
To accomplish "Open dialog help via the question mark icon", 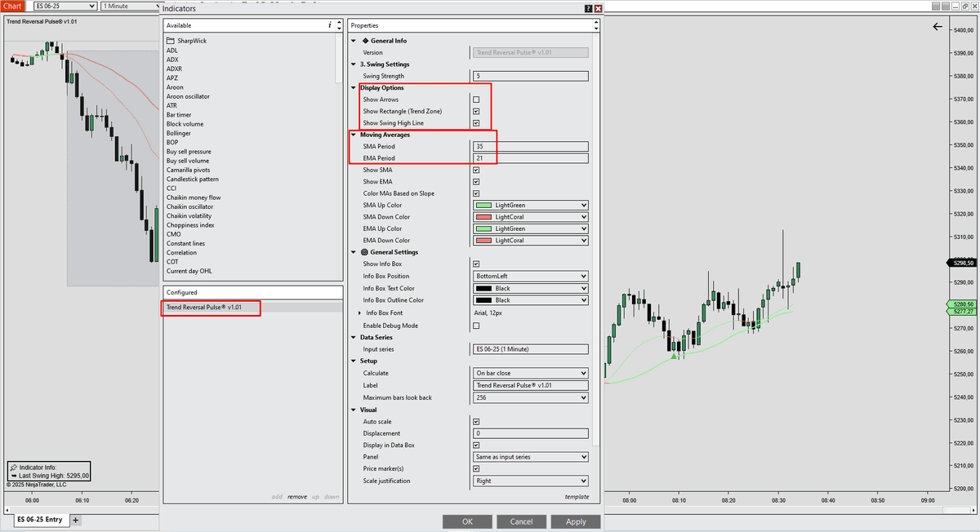I will [x=587, y=7].
